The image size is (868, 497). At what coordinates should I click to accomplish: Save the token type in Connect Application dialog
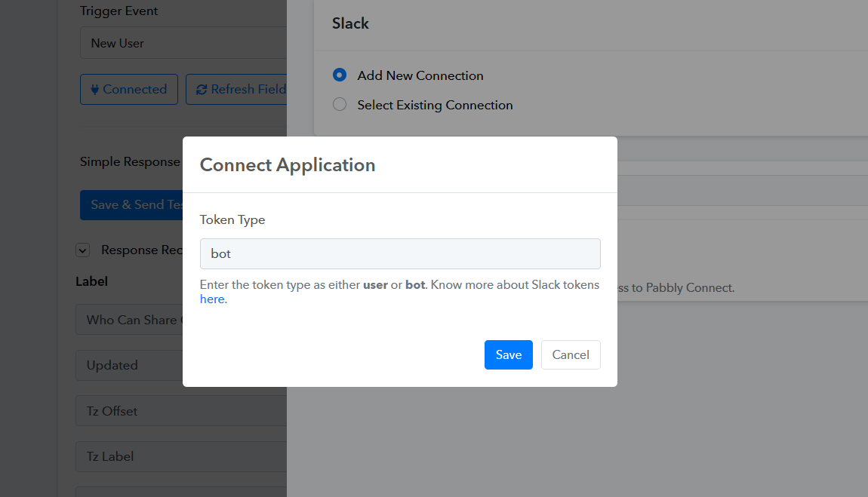(x=508, y=354)
